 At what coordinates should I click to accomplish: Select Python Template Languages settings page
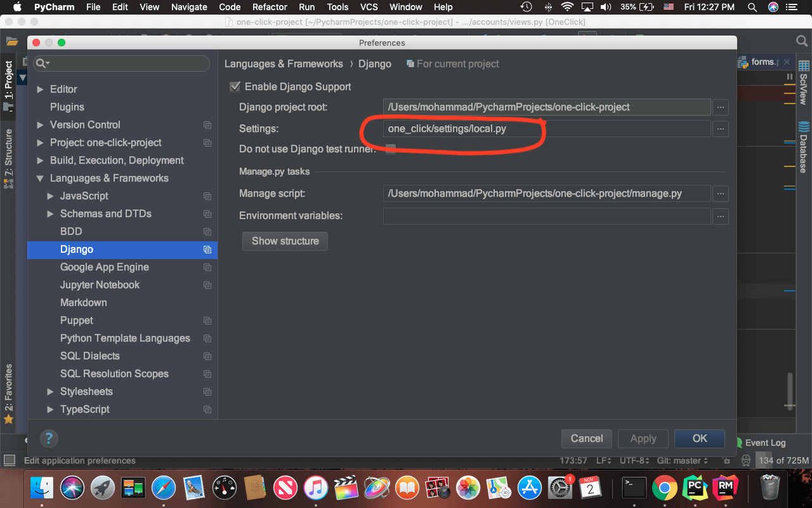125,338
